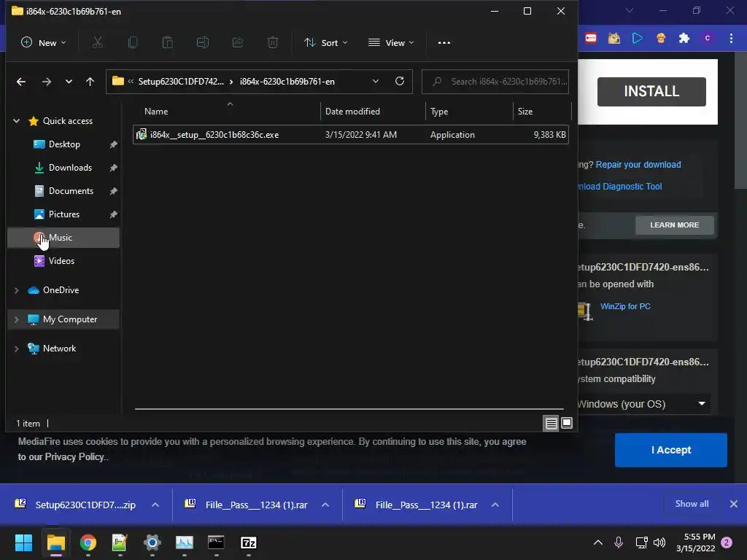Viewport: 747px width, 560px height.
Task: Open the notification badge in taskbar
Action: coord(727,542)
